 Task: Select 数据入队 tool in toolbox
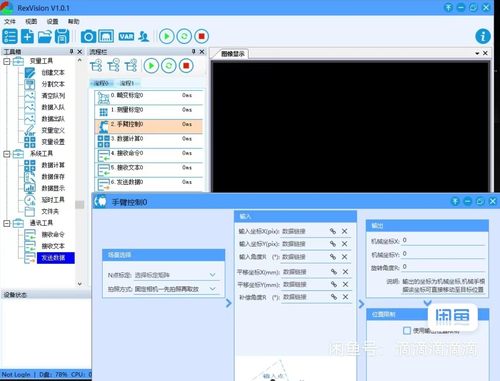[x=53, y=107]
